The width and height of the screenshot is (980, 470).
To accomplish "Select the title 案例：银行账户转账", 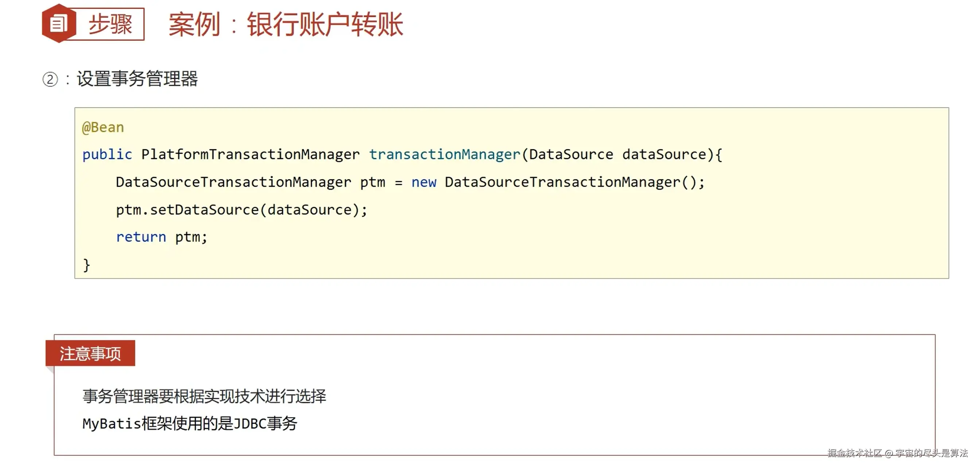I will pos(286,24).
